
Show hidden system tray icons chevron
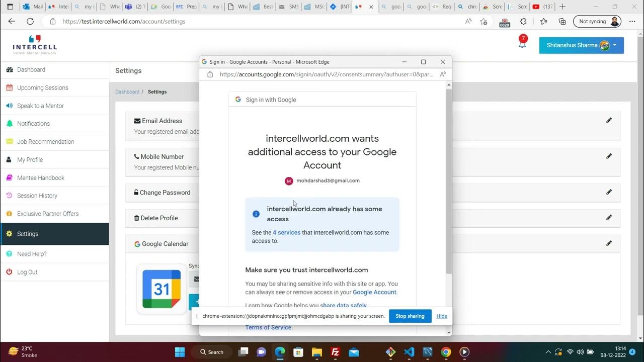548,352
